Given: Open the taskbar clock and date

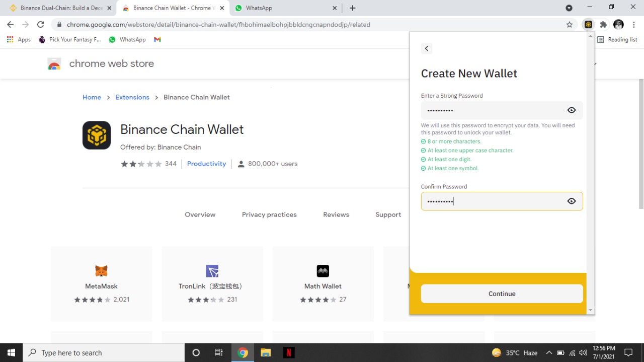Looking at the screenshot, I should 604,352.
